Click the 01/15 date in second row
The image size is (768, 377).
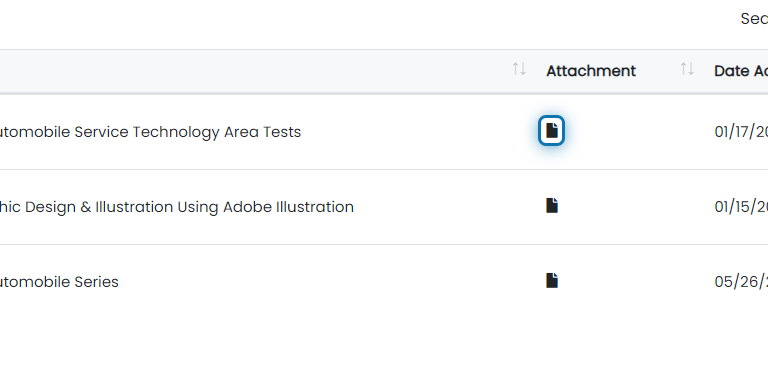741,207
